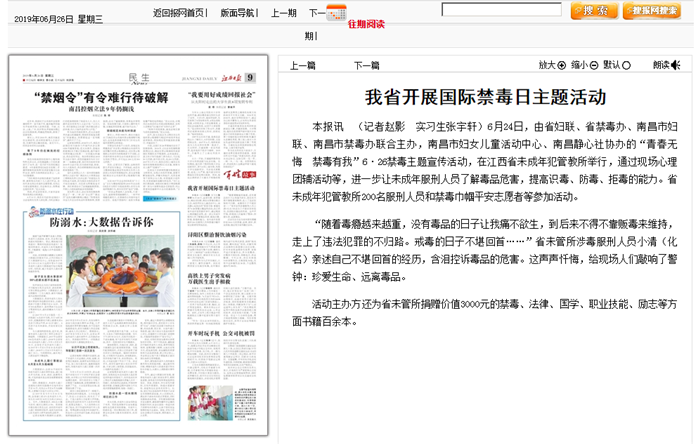700x444 pixels.
Task: Open "禁烟令"有令难行待破解 headline on page thumbnail
Action: (x=101, y=98)
